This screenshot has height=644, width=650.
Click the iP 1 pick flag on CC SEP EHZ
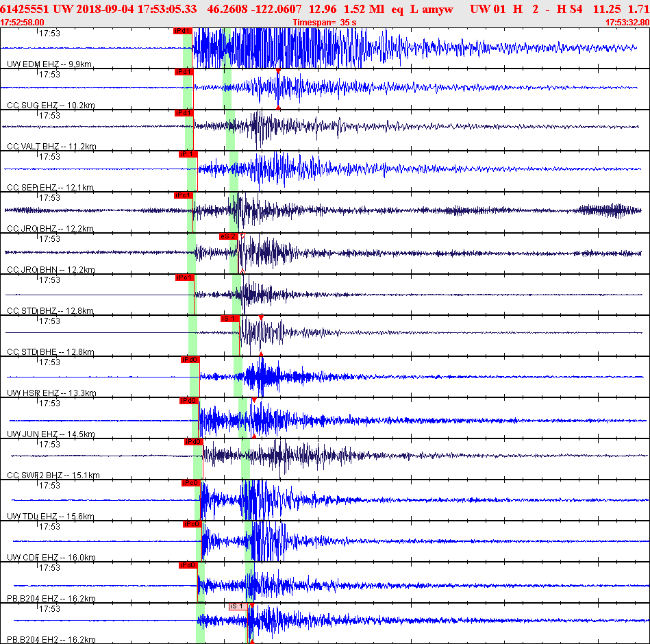point(188,154)
